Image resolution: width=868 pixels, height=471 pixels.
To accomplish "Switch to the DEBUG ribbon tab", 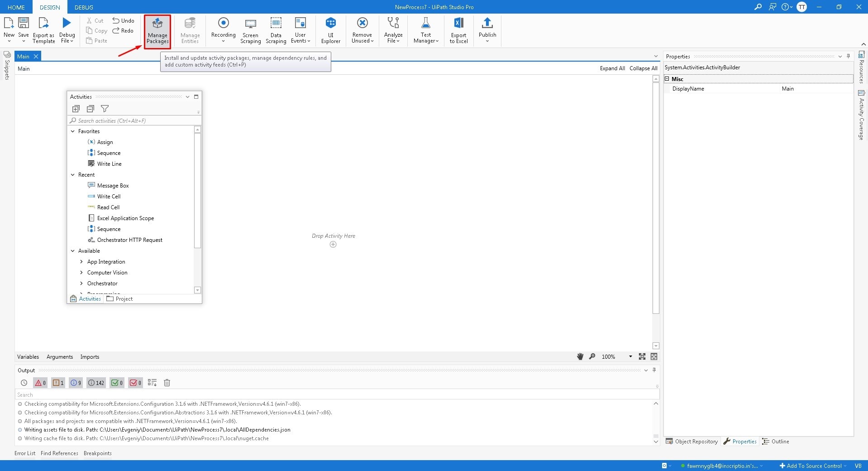I will [x=84, y=7].
